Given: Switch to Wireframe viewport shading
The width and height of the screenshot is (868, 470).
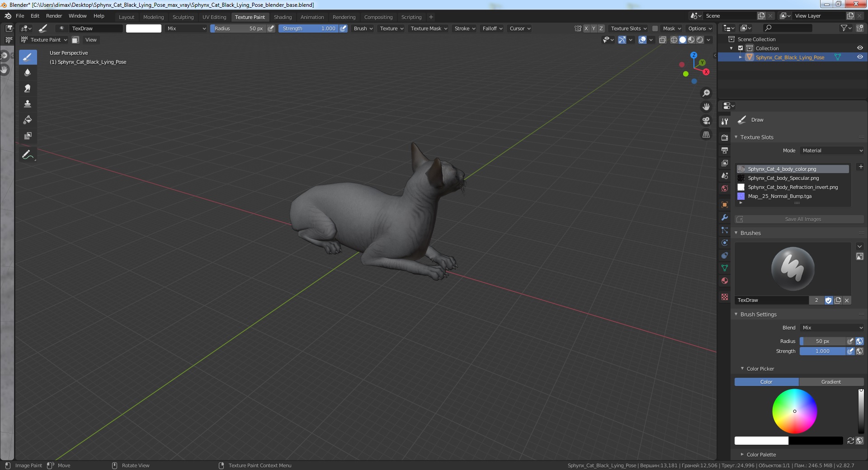Looking at the screenshot, I should tap(674, 40).
